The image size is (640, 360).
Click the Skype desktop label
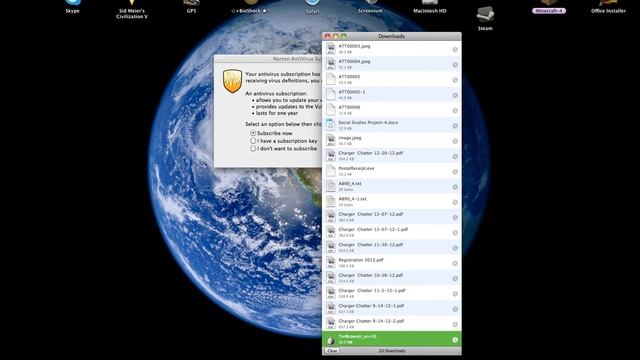pos(72,11)
